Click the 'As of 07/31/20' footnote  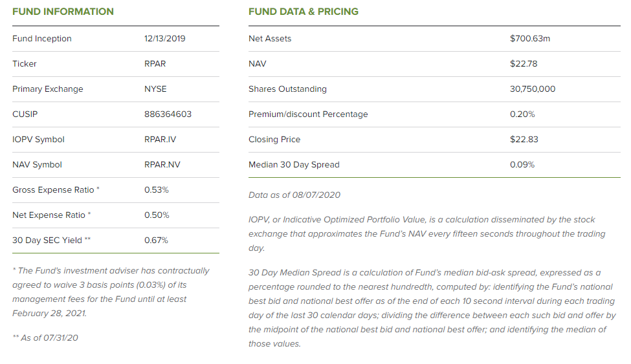click(45, 338)
